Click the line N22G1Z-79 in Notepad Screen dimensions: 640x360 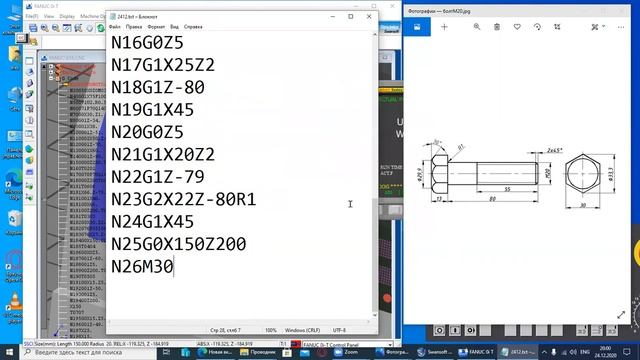(158, 177)
